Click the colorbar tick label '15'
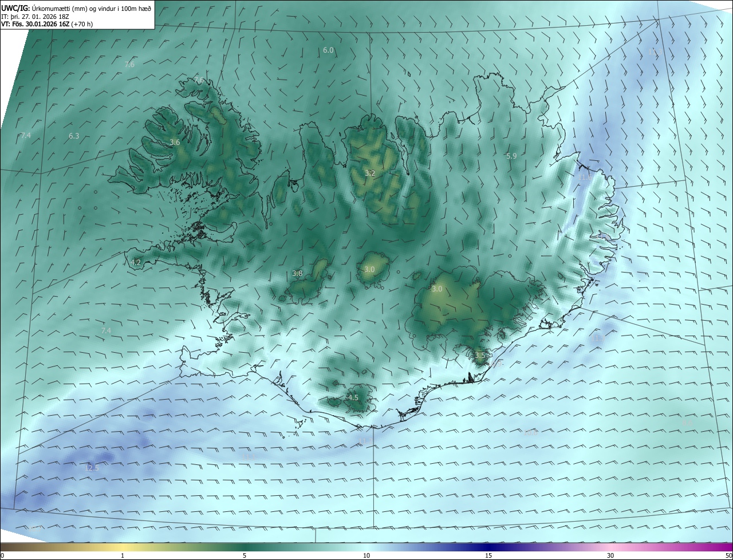733x560 pixels. [488, 556]
